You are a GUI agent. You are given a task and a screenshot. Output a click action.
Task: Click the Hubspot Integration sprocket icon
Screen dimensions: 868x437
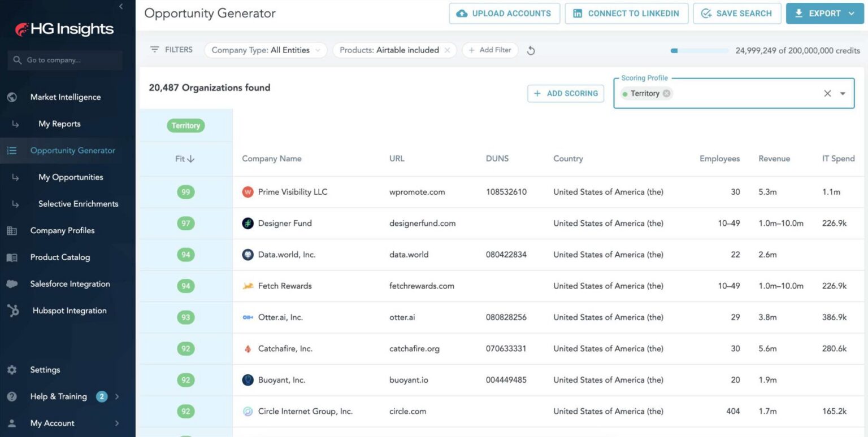[x=13, y=311]
